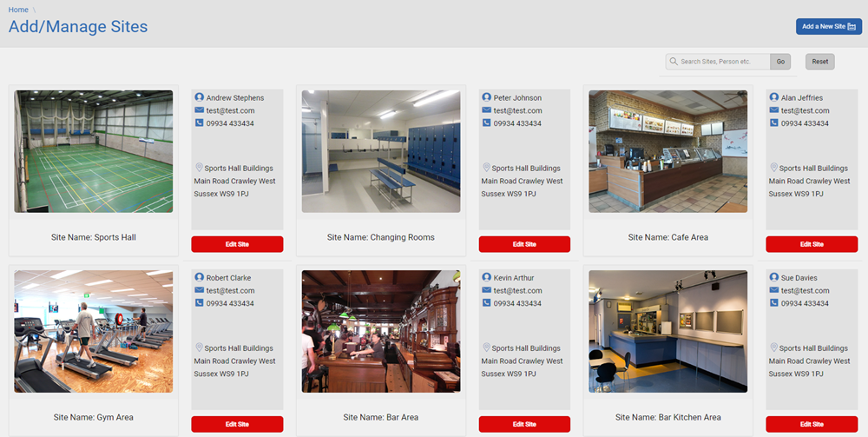Click the phone icon in Kevin Arthur's card
This screenshot has width=868, height=437.
(x=487, y=303)
